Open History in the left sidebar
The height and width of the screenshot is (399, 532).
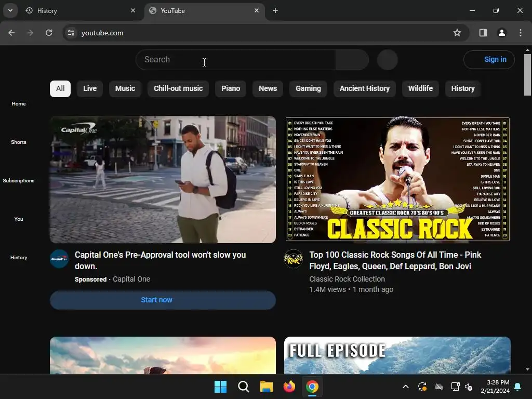pyautogui.click(x=19, y=257)
